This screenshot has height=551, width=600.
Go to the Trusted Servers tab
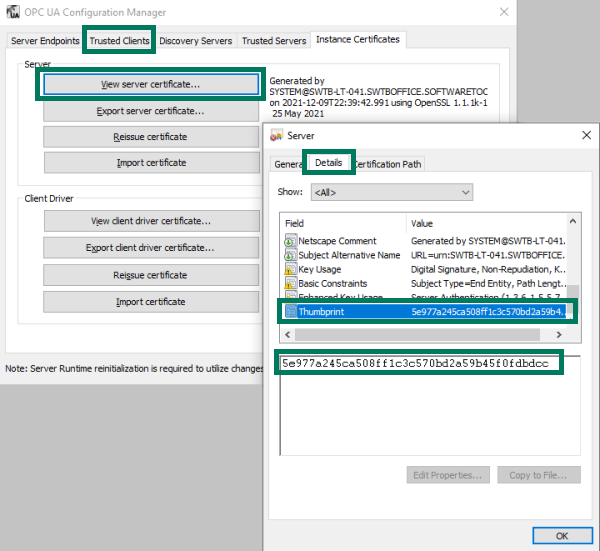click(x=274, y=41)
